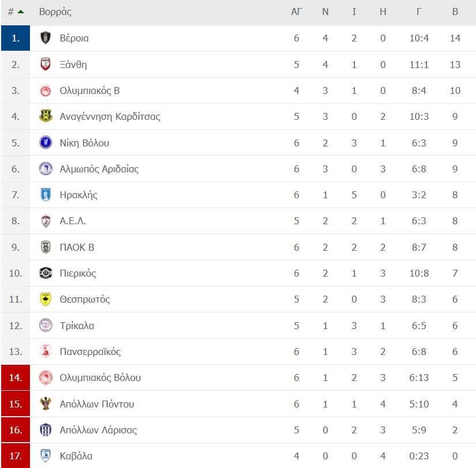Open the Α.Ε.Λ. team link
The height and width of the screenshot is (468, 476).
[x=73, y=221]
